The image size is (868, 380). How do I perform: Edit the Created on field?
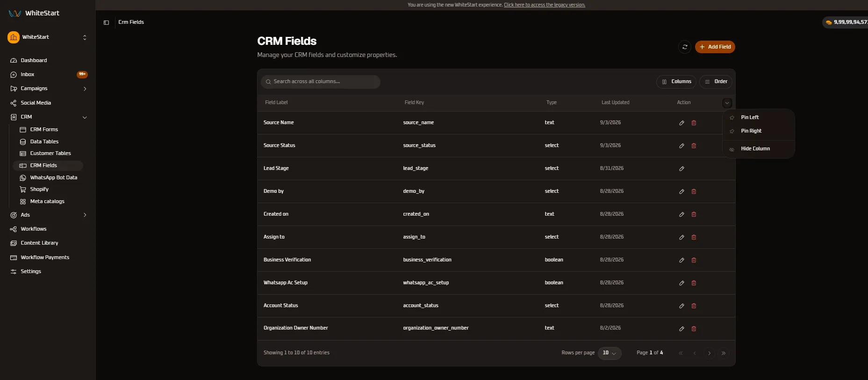pos(681,214)
